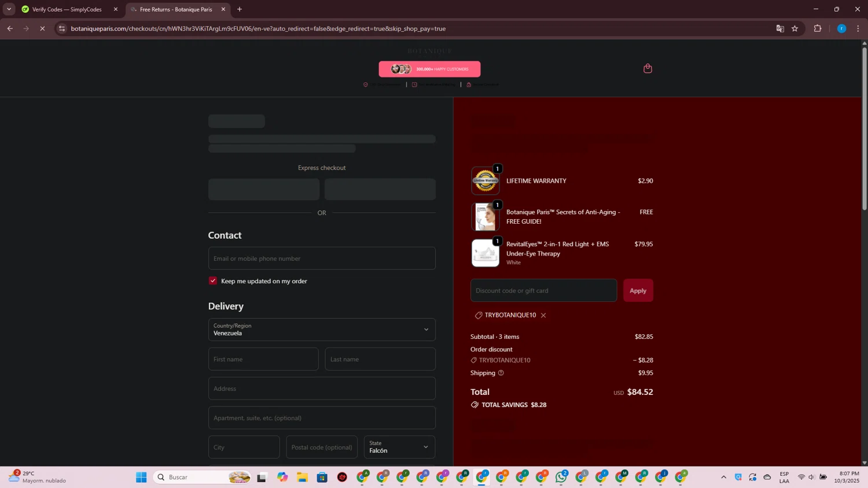Open the tab search dropdown arrow
The image size is (868, 488).
(x=9, y=9)
